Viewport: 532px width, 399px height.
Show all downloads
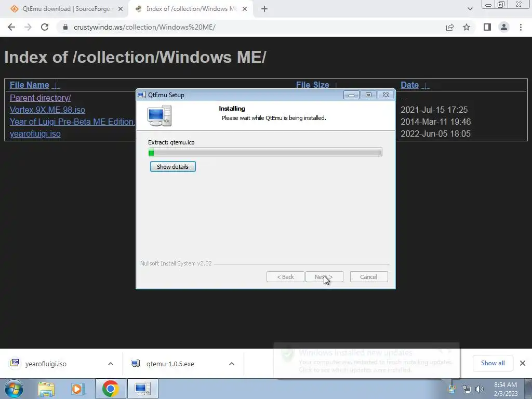(x=493, y=363)
